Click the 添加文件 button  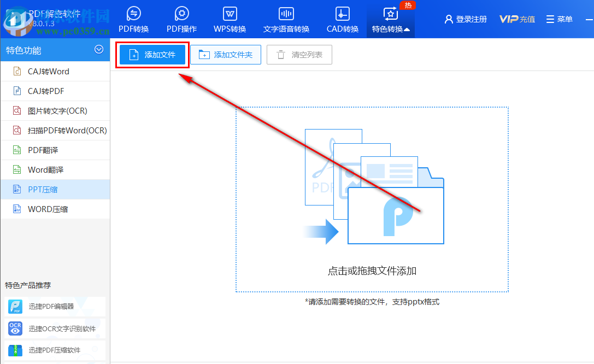152,55
